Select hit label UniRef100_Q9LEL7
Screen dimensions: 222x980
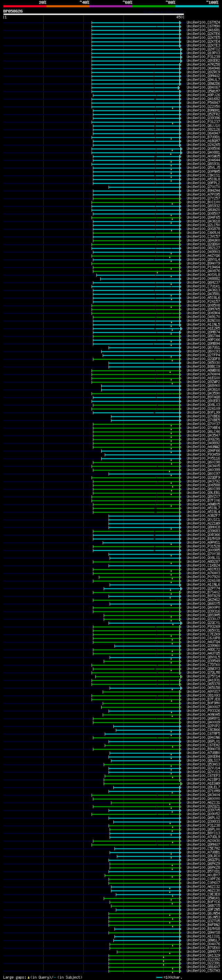tap(203, 787)
